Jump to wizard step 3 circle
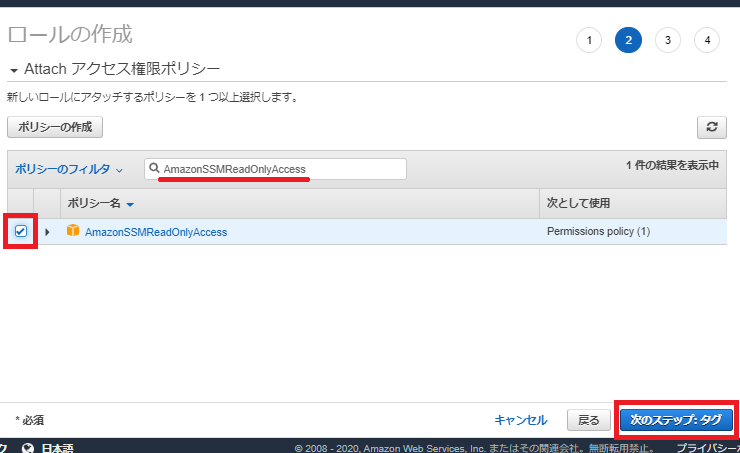The height and width of the screenshot is (453, 740). click(x=668, y=40)
